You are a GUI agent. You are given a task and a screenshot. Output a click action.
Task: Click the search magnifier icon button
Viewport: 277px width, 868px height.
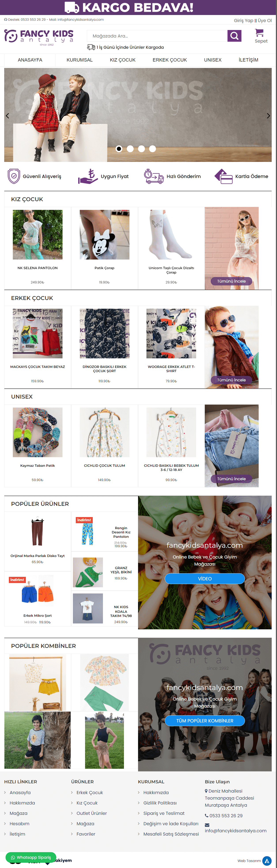pyautogui.click(x=235, y=36)
